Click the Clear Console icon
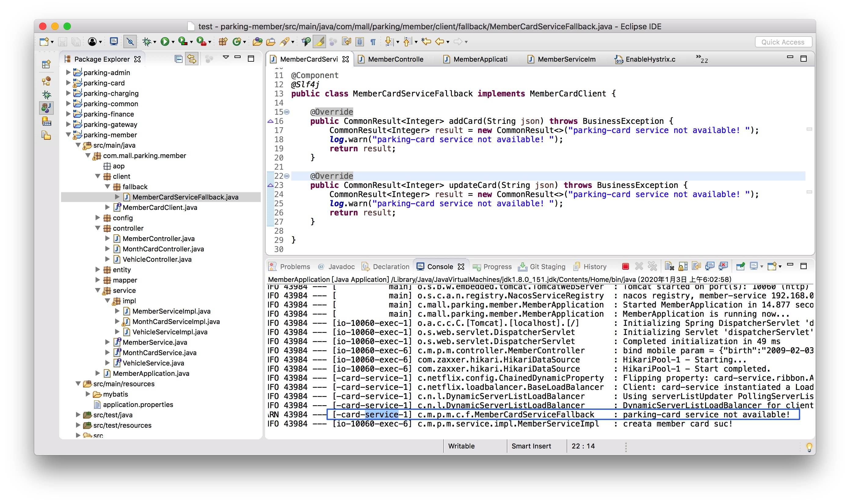 click(x=669, y=267)
